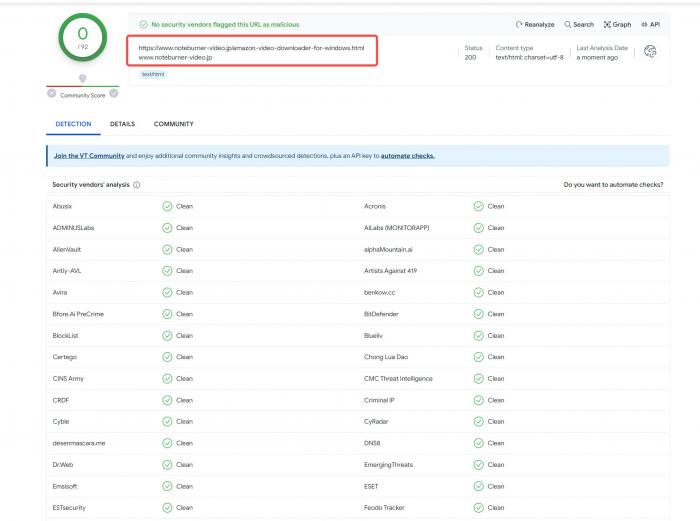Viewport: 700px width, 521px height.
Task: Click the green check beside no vendors flagged
Action: click(x=143, y=25)
